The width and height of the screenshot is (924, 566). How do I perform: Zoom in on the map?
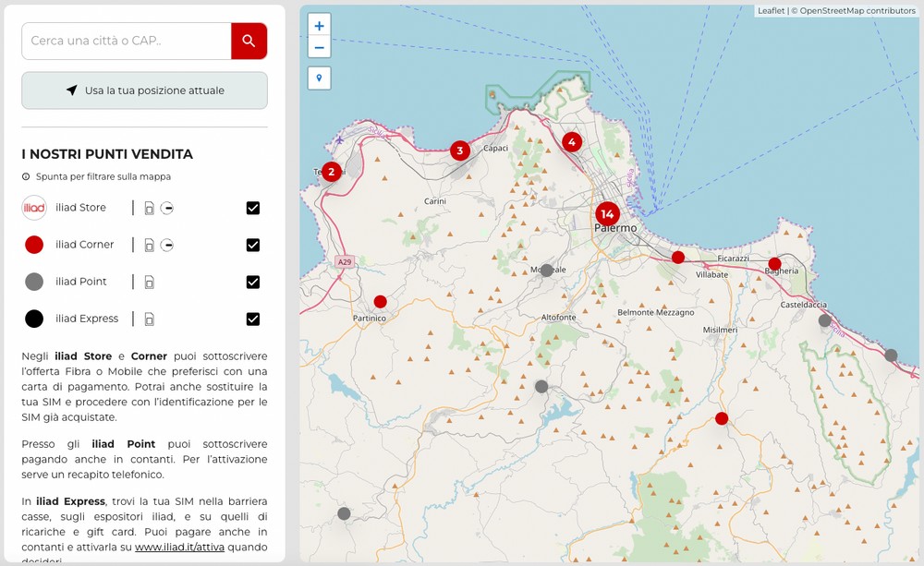click(319, 25)
